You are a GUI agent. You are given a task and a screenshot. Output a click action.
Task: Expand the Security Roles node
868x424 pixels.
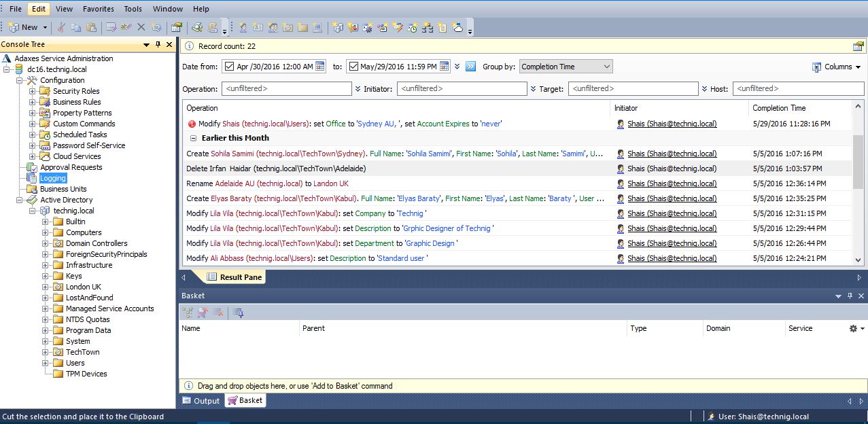33,91
